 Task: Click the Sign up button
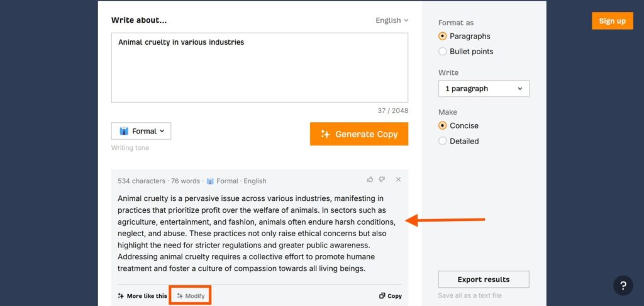pos(613,21)
